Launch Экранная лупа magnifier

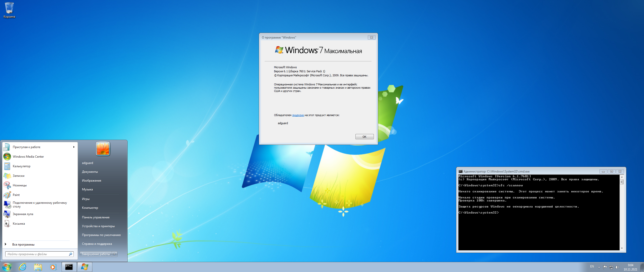[39, 214]
